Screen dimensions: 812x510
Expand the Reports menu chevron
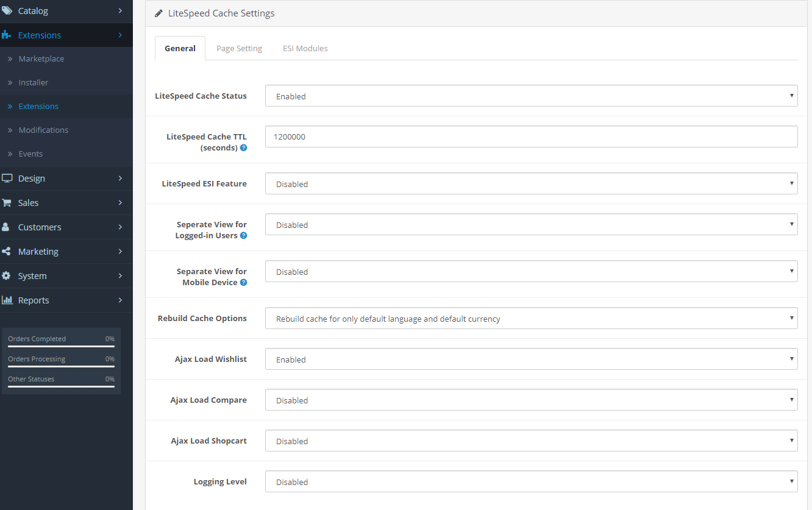coord(120,300)
